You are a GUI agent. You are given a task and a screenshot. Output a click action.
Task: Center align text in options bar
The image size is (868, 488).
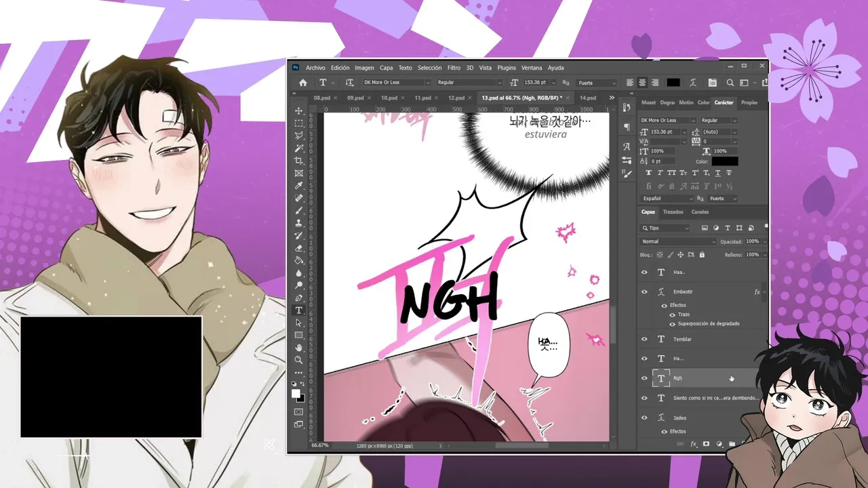(642, 83)
